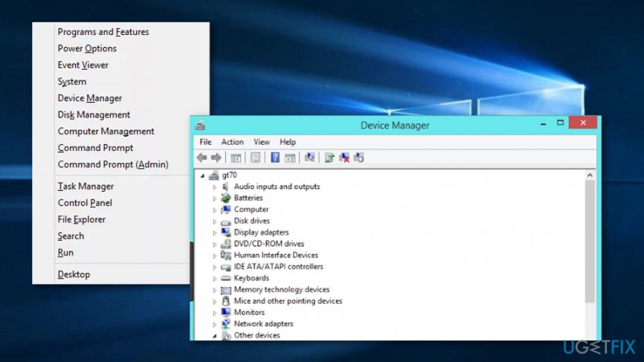Image resolution: width=644 pixels, height=362 pixels.
Task: Select the Mice and other pointing devices icon
Action: [x=225, y=301]
